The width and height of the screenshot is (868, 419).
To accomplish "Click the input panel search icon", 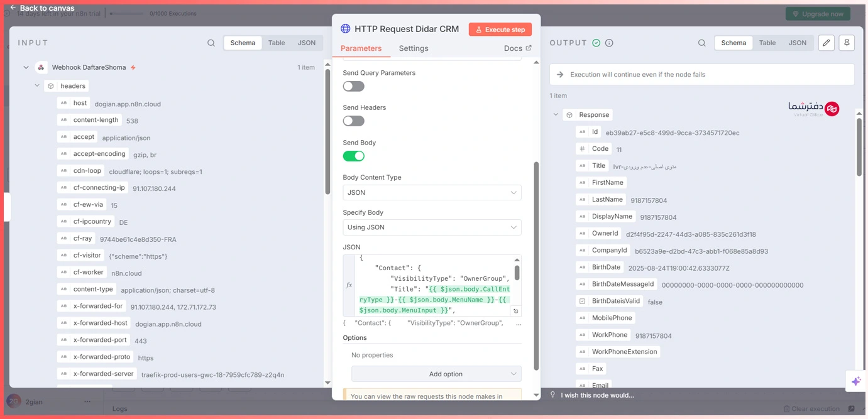I will pyautogui.click(x=211, y=43).
